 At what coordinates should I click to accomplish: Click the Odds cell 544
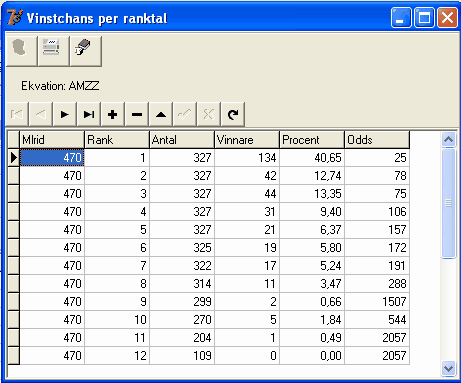click(377, 319)
